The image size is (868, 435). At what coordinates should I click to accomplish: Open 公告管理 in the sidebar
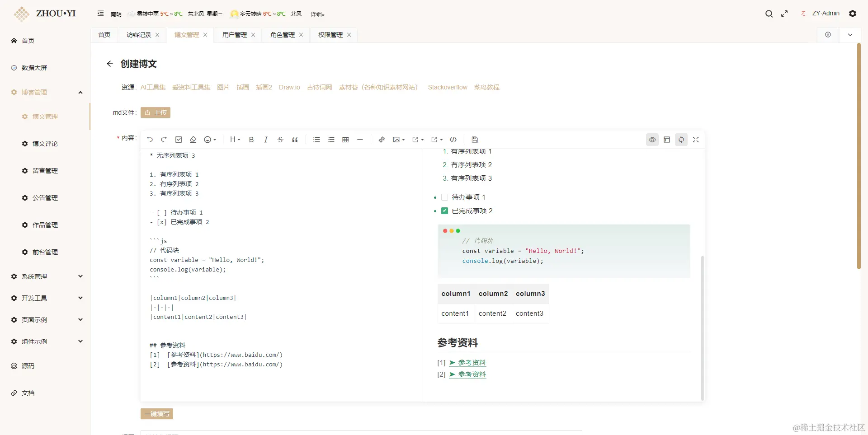click(x=45, y=198)
